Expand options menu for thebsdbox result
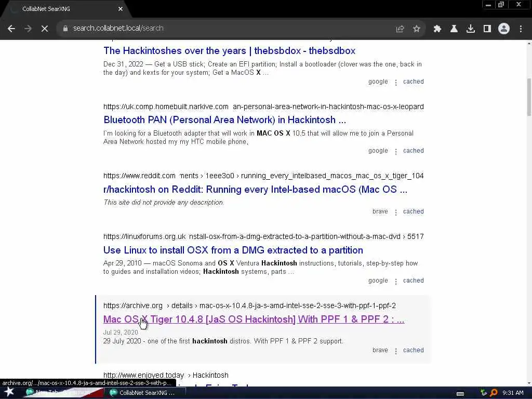The height and width of the screenshot is (399, 532). 395,82
